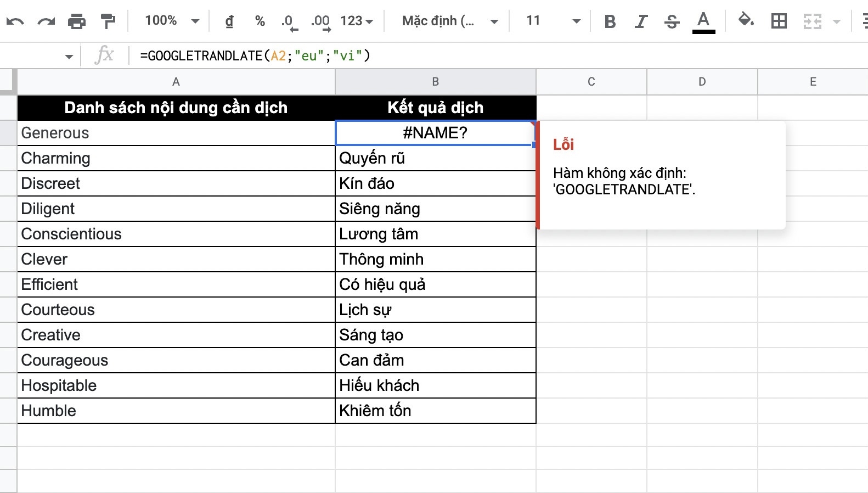868x493 pixels.
Task: Select cell Courteous
Action: pos(176,310)
